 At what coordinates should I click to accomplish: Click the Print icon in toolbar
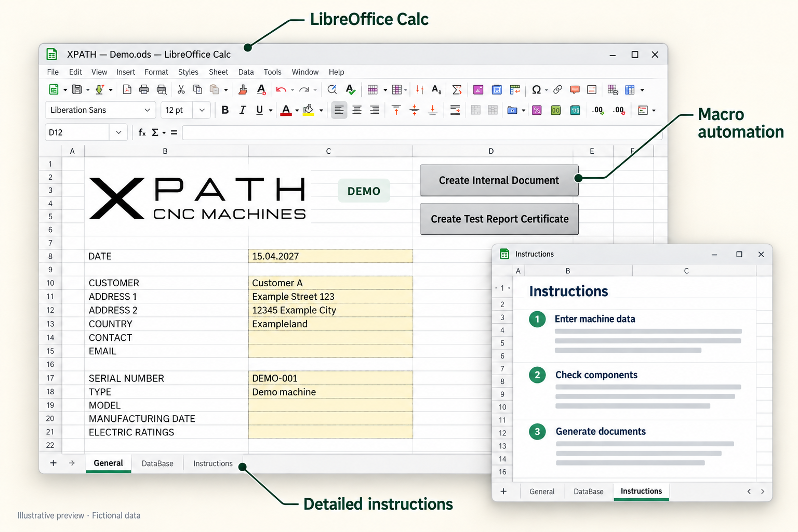(x=144, y=90)
